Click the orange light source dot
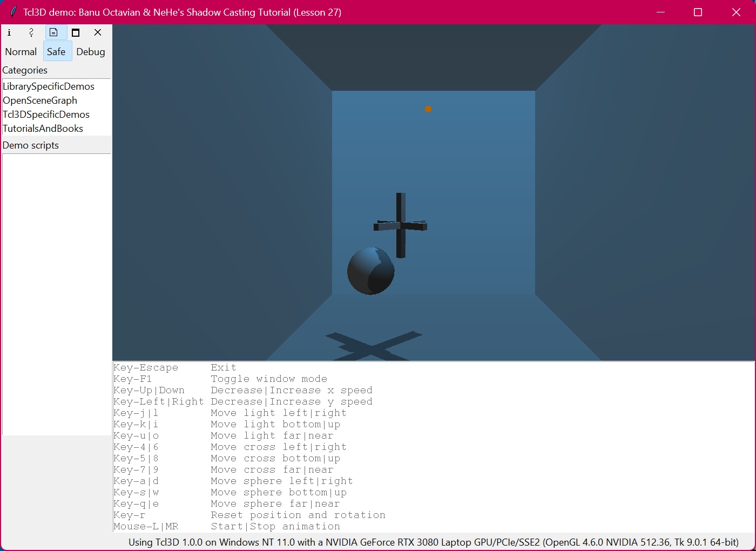The image size is (756, 551). tap(428, 109)
